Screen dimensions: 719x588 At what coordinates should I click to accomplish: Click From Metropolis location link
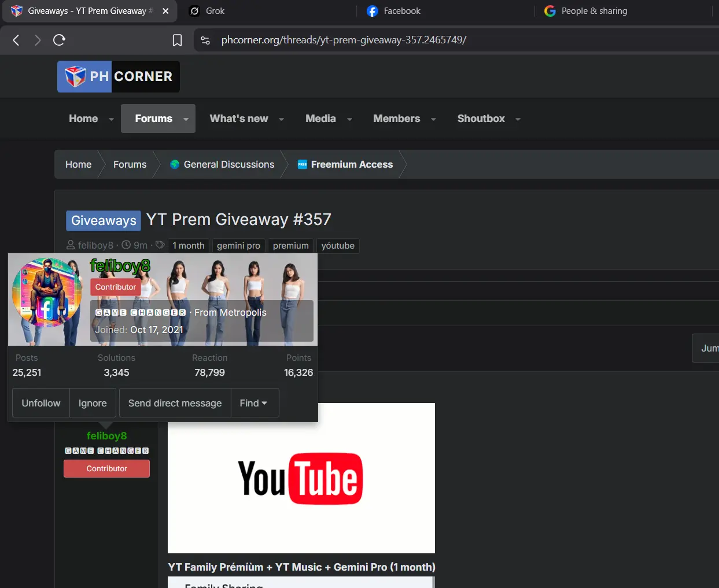[x=230, y=312]
